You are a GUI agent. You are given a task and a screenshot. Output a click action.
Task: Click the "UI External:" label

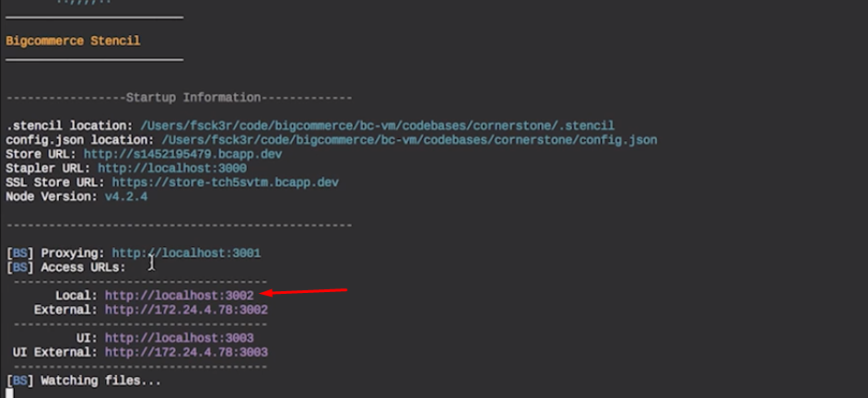[x=55, y=352]
